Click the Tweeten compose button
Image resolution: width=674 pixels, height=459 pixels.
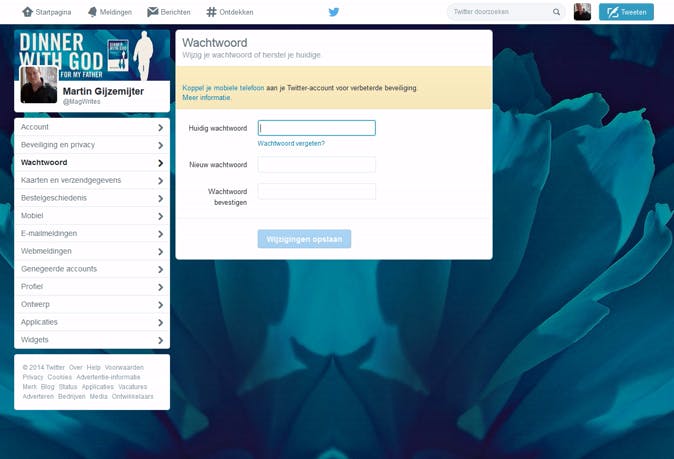[x=626, y=12]
